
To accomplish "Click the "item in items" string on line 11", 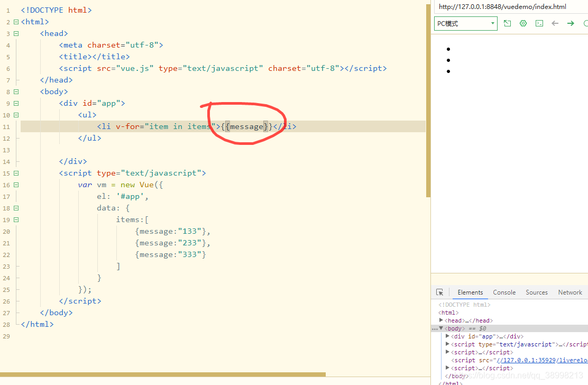I will [x=180, y=126].
